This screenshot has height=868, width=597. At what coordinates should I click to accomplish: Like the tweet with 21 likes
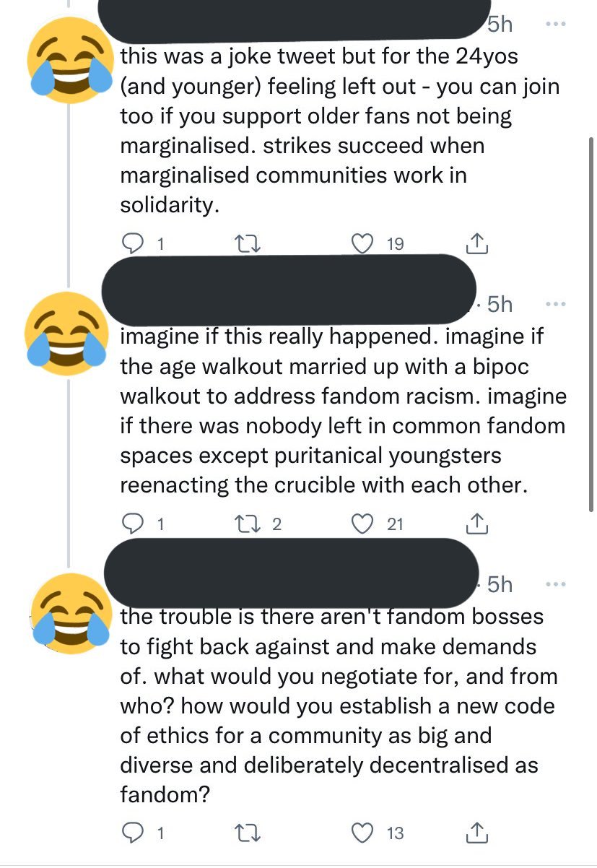(365, 524)
